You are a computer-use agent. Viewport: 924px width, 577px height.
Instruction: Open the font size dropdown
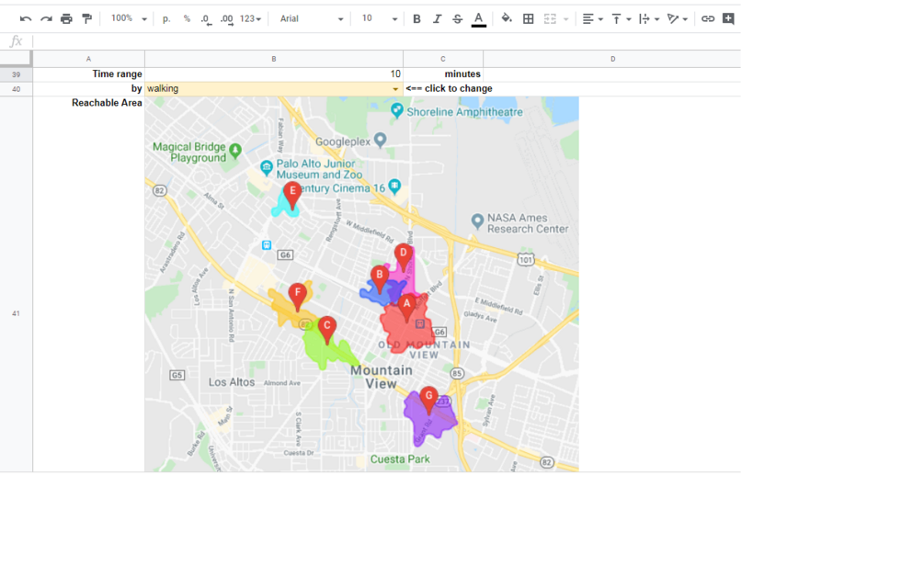pos(379,19)
